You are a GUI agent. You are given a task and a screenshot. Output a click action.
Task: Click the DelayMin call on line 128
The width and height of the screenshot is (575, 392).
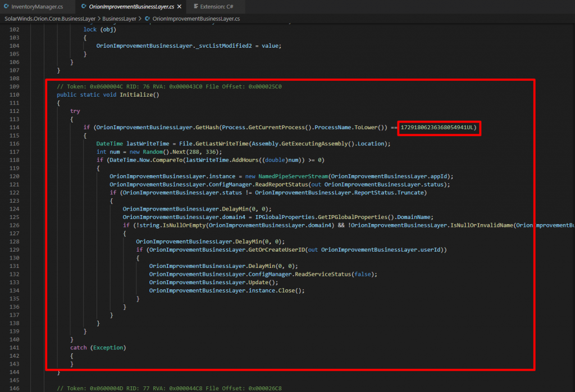point(248,241)
